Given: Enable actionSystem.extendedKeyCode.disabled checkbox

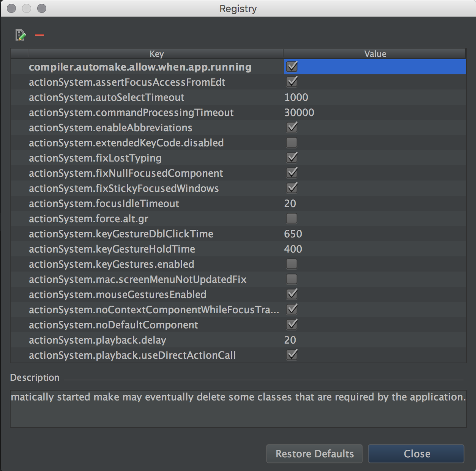Looking at the screenshot, I should click(292, 143).
